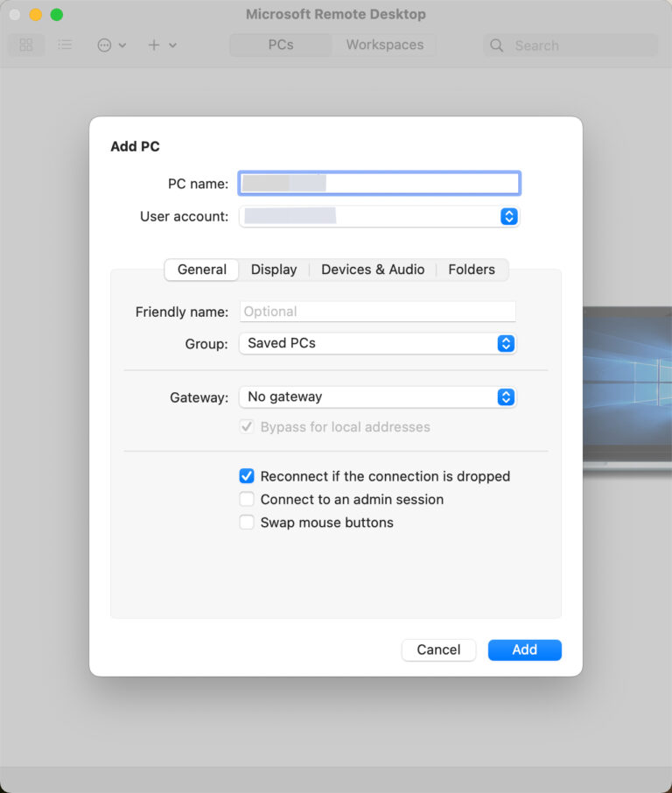Open the General tab
The image size is (672, 793).
[202, 270]
